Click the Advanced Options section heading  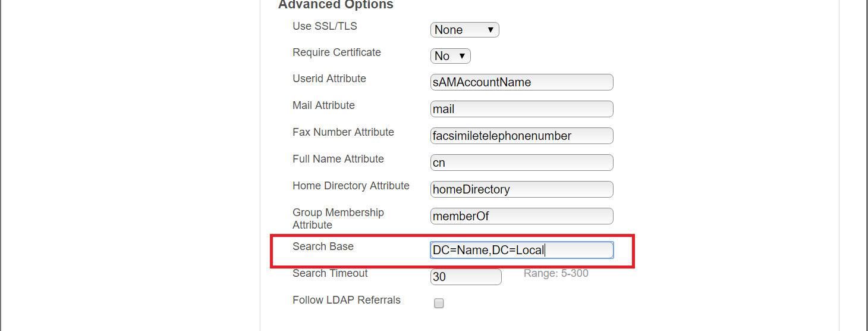(336, 5)
